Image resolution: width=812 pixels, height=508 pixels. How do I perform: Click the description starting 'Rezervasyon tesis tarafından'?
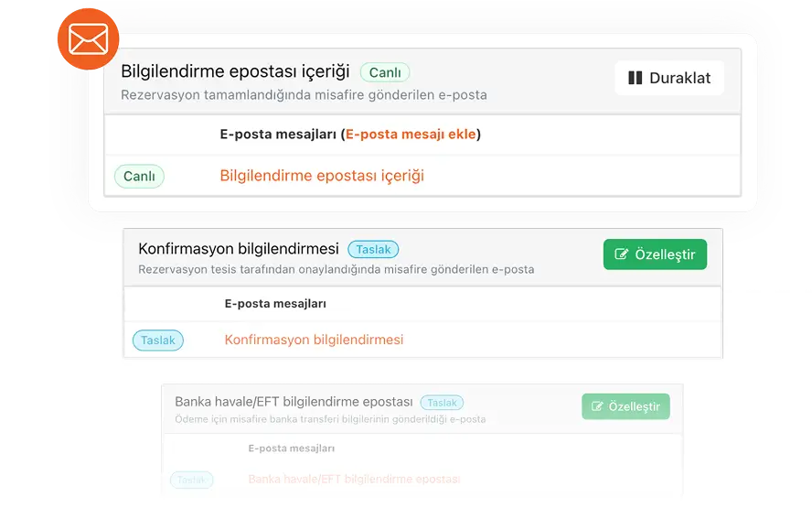click(336, 270)
